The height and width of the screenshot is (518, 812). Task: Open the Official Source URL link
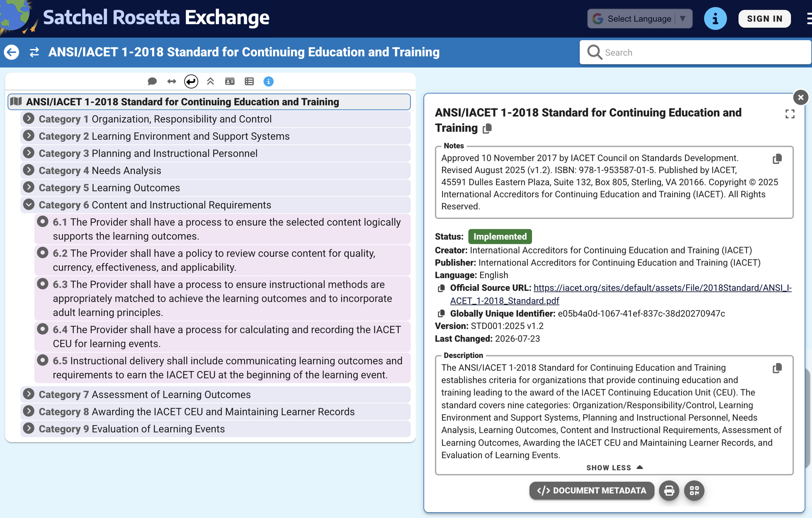point(621,294)
